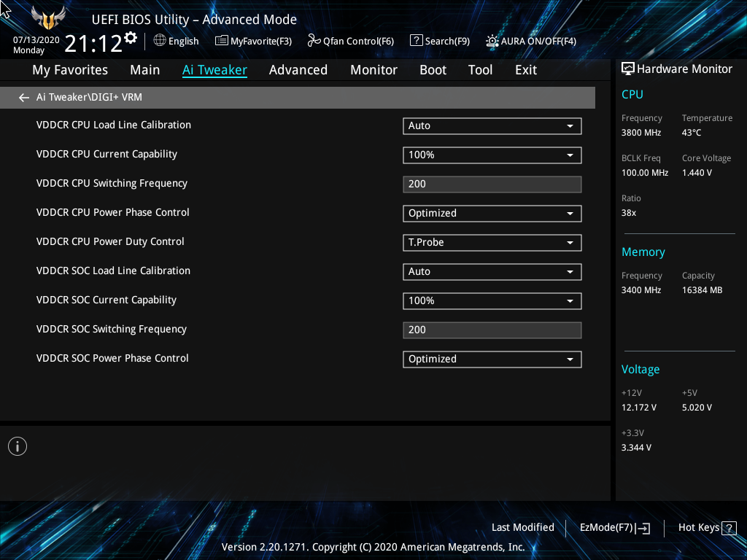
Task: Click CPU temperature value 43°C
Action: click(692, 133)
